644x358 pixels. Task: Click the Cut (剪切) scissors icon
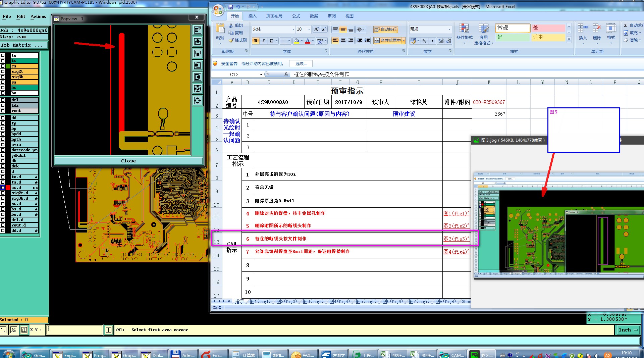[x=231, y=25]
